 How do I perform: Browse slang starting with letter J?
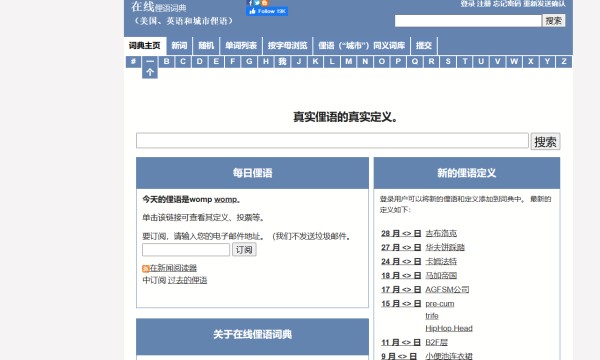pos(299,62)
